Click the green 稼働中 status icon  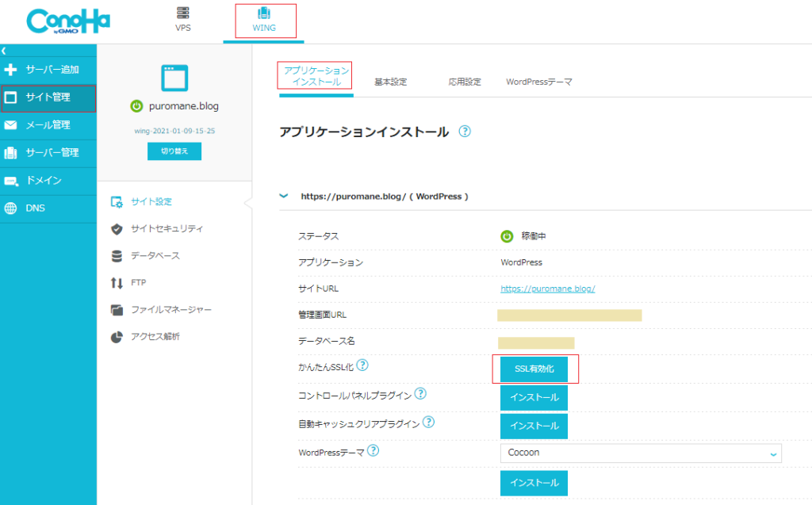pos(507,236)
